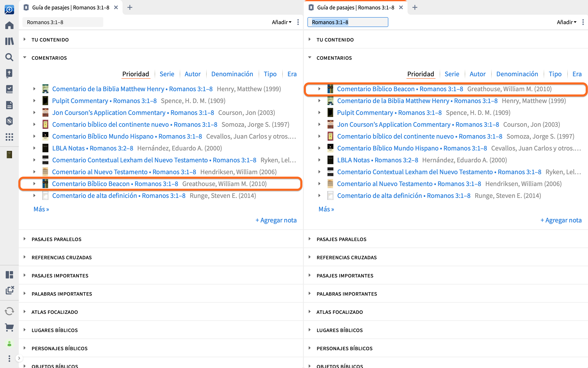Expand PASAJES IMPORTANTES in left panel

click(24, 276)
